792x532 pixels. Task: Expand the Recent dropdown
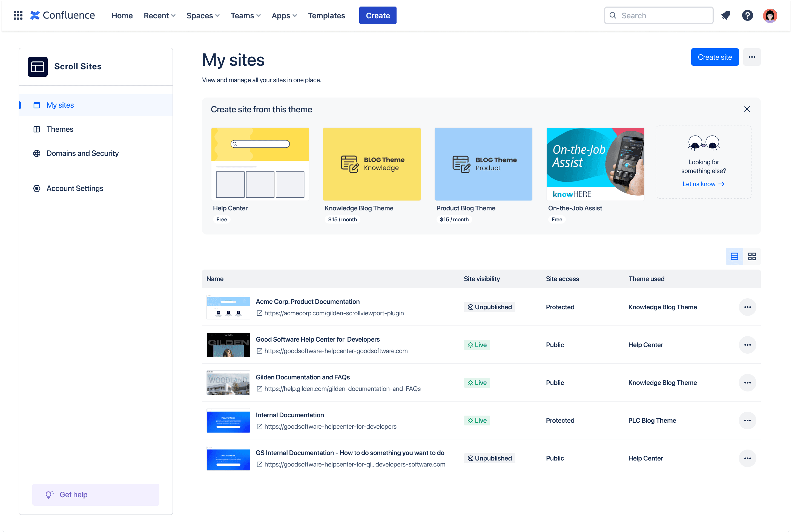[x=159, y=16]
